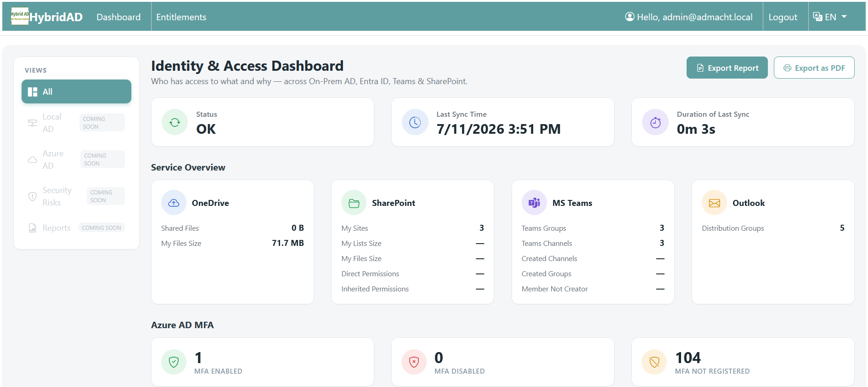Click Coming Soon badge beside Reports

pos(101,228)
